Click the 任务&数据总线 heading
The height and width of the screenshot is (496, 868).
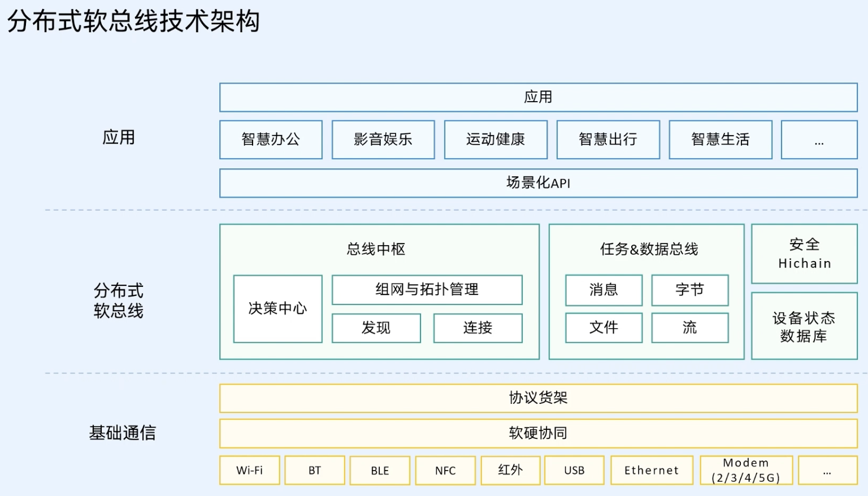click(x=649, y=249)
